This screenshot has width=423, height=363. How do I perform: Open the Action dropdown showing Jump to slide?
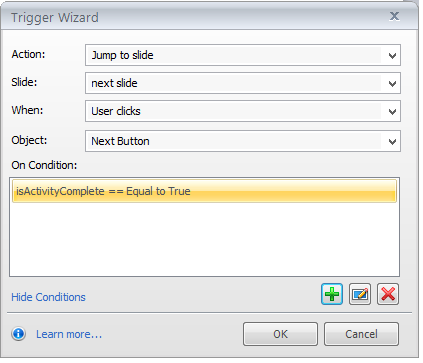tap(243, 55)
